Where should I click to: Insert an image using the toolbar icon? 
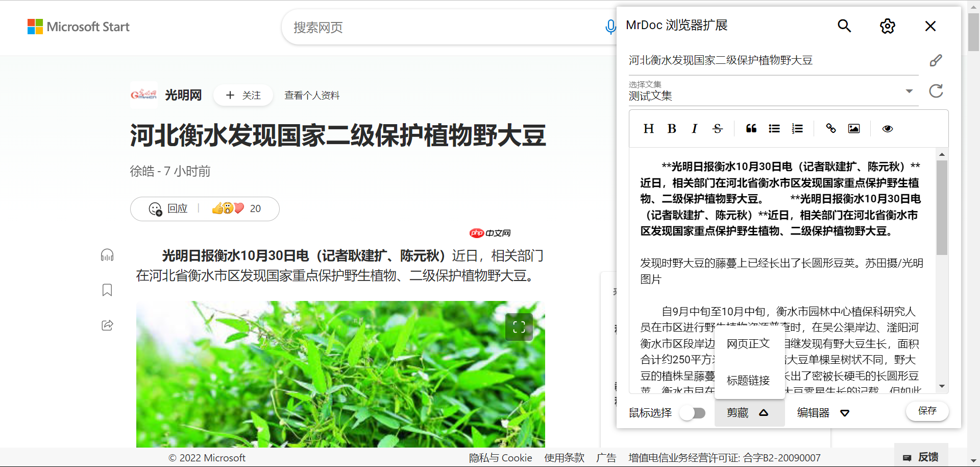(x=854, y=128)
